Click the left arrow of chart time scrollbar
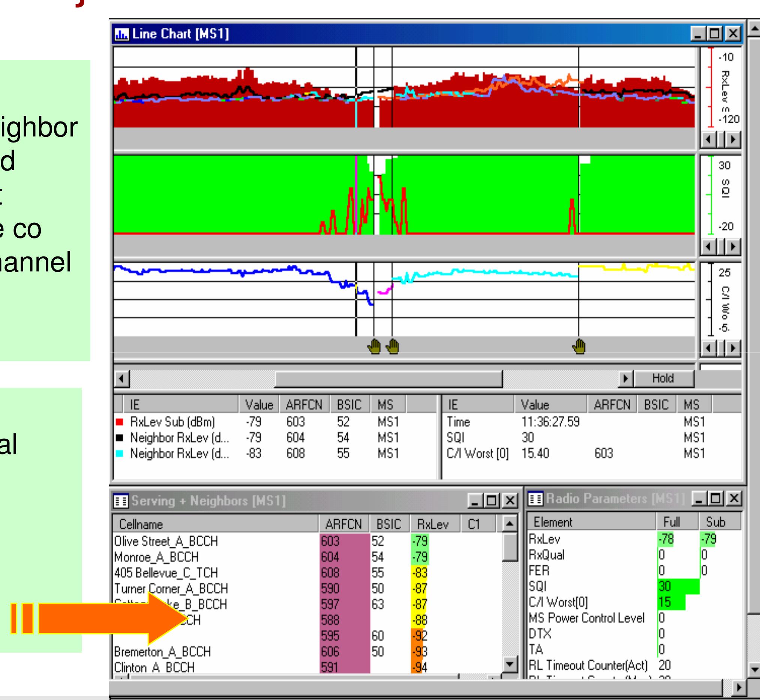 (x=121, y=378)
